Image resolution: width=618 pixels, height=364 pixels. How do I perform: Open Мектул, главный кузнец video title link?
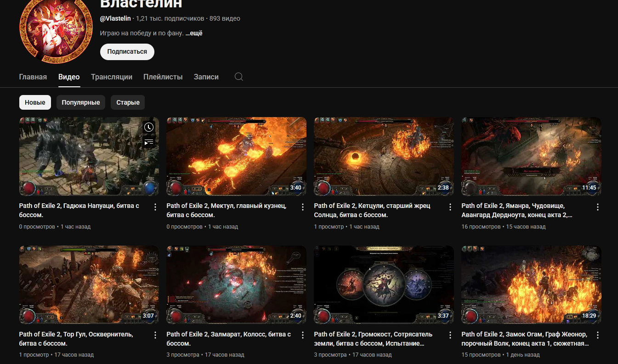tap(227, 210)
